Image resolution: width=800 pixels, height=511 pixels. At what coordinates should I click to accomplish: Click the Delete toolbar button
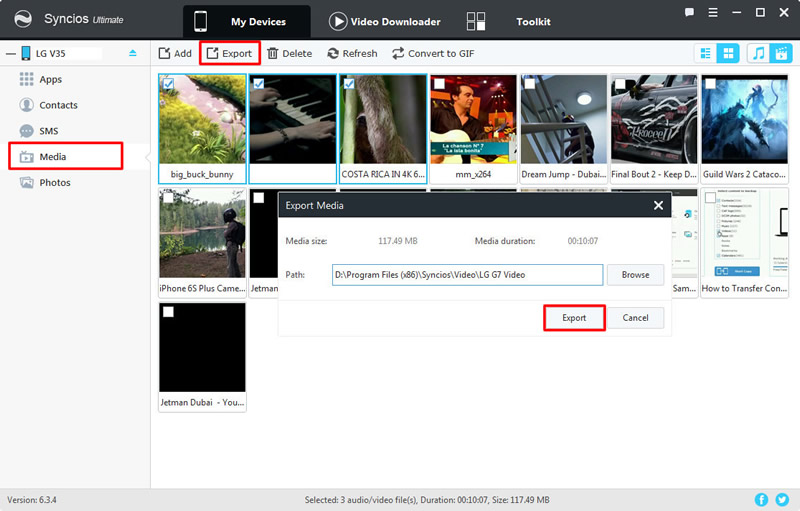point(290,53)
